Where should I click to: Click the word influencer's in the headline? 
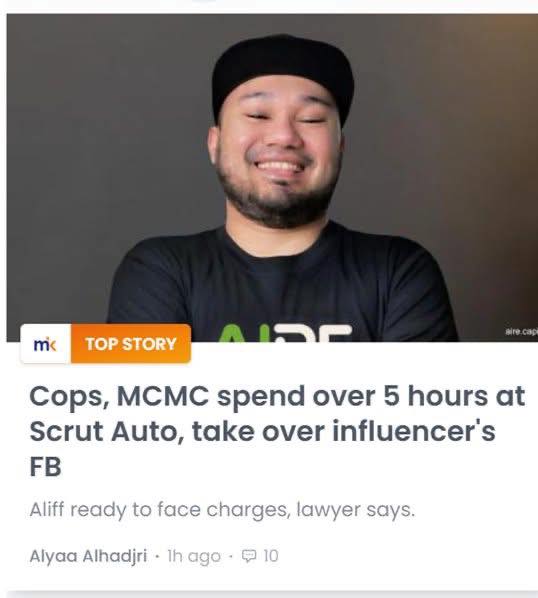click(414, 431)
